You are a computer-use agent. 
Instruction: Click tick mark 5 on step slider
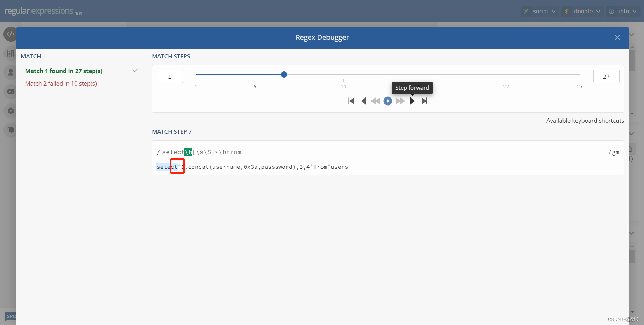click(255, 86)
